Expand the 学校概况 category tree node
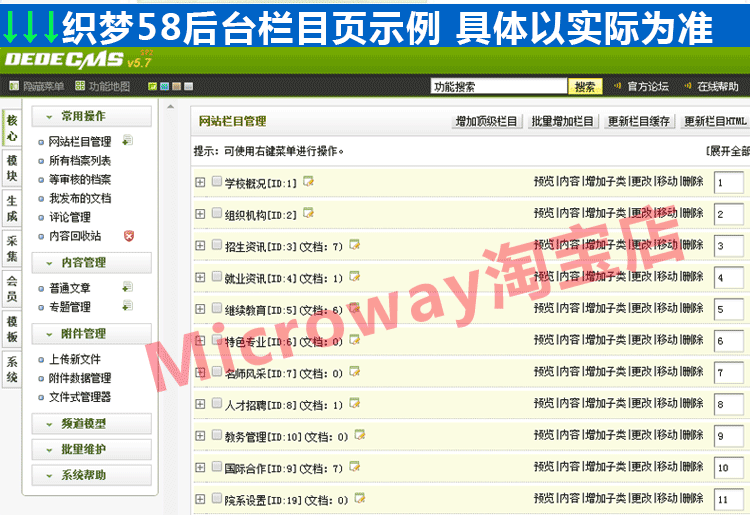 [x=200, y=182]
